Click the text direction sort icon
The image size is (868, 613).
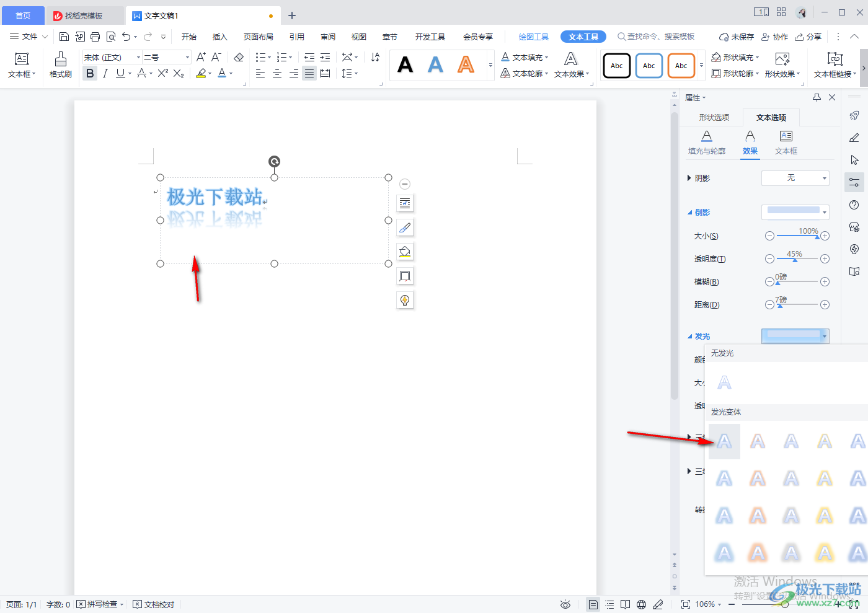click(375, 57)
